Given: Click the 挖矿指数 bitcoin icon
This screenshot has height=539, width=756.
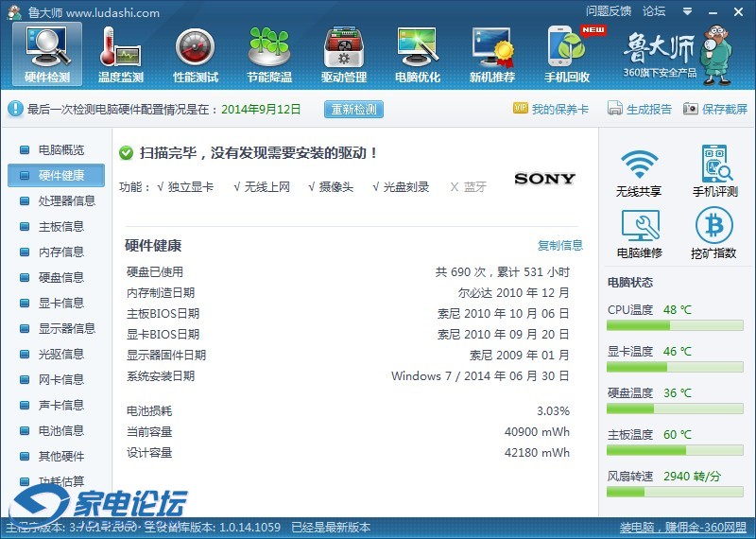Looking at the screenshot, I should (714, 234).
